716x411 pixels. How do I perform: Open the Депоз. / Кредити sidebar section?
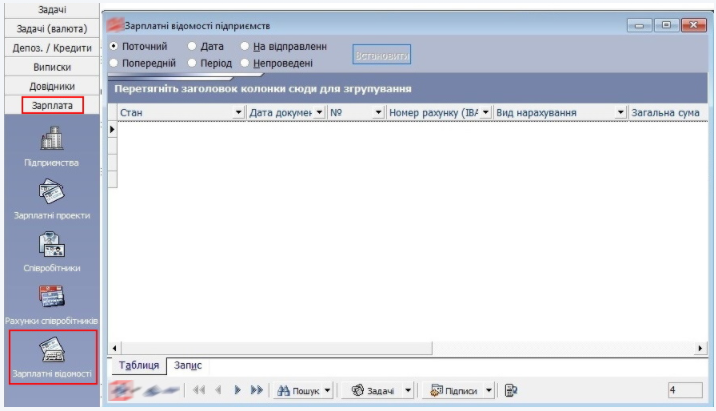click(x=52, y=48)
